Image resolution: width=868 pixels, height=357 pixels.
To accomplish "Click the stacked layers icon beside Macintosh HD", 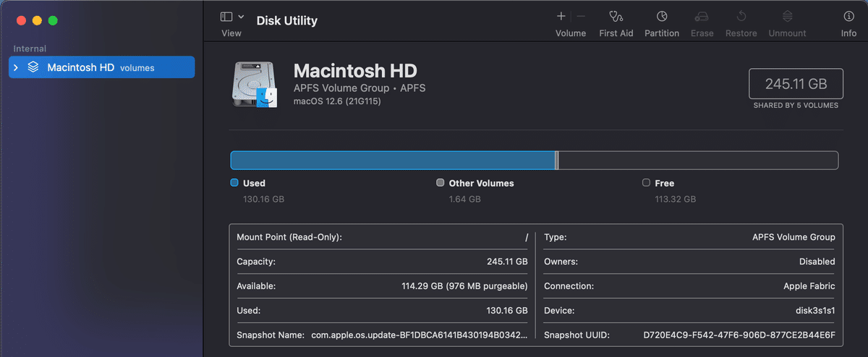I will (33, 67).
